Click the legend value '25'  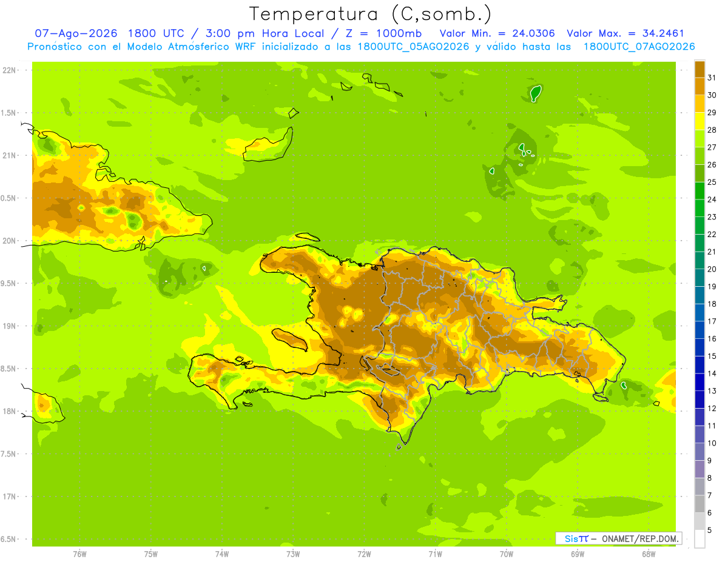[x=712, y=182]
